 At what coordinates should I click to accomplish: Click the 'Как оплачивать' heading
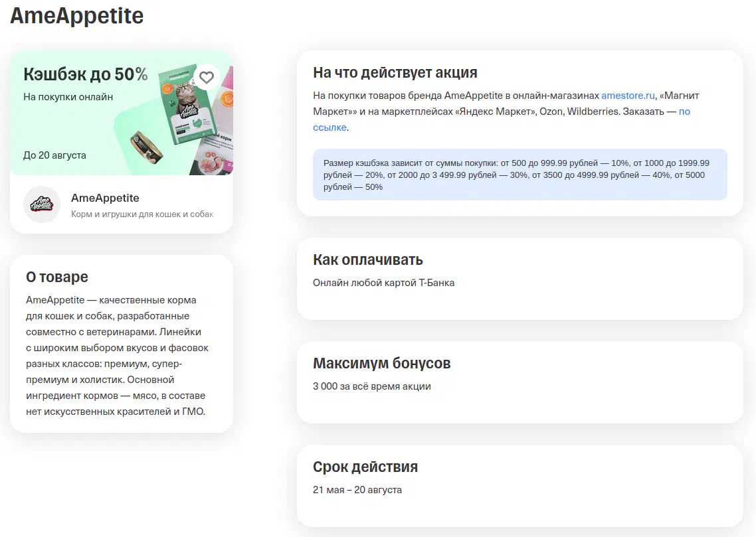[368, 260]
